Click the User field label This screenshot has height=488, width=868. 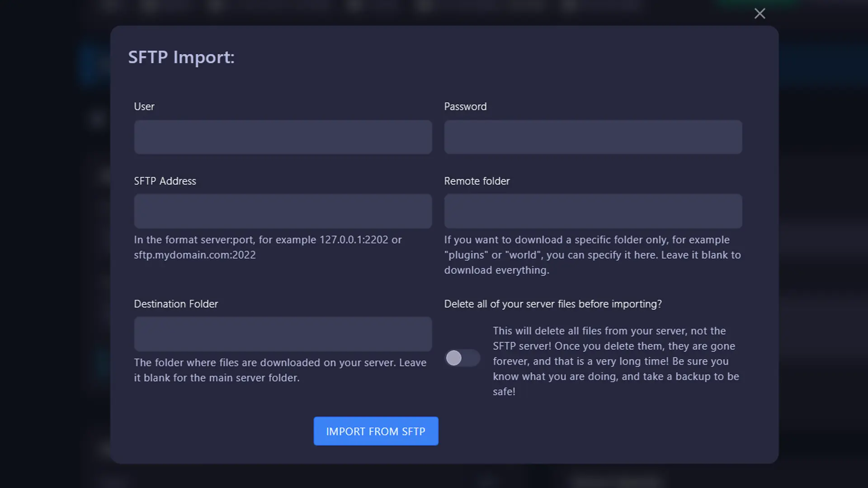144,107
